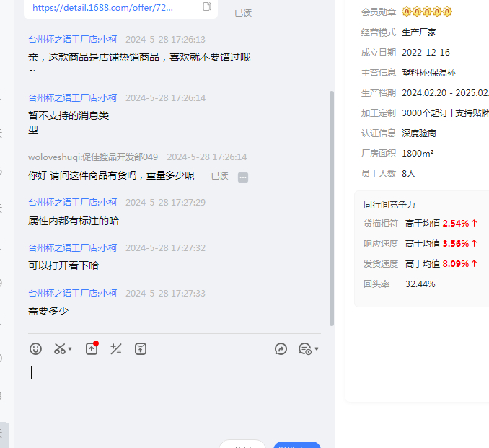
Task: Expand the screenshot options dropdown arrow
Action: 70,349
